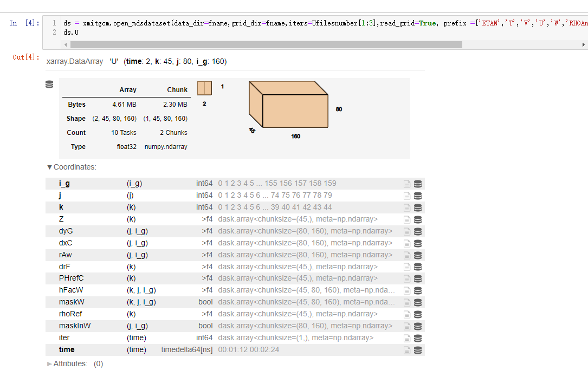
Task: Select time values 00:01:12 00:02:24
Action: [249, 349]
